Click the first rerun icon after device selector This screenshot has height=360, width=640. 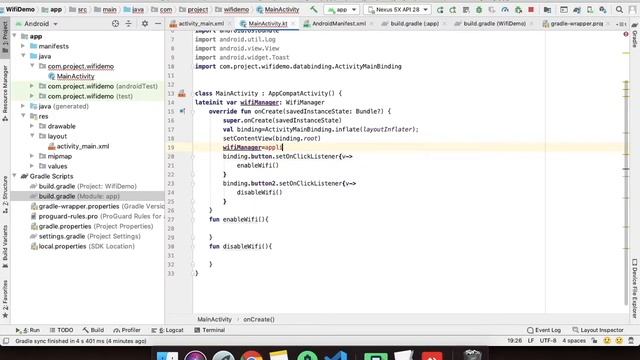[440, 9]
